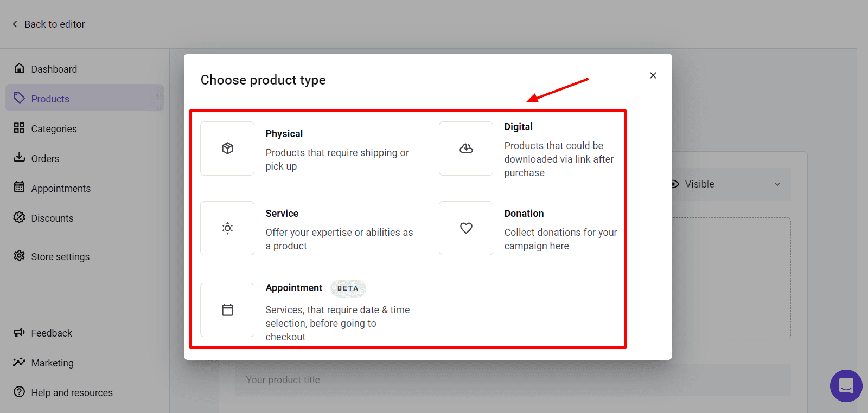Click the Store settings gear icon
This screenshot has height=413, width=868.
coord(20,256)
